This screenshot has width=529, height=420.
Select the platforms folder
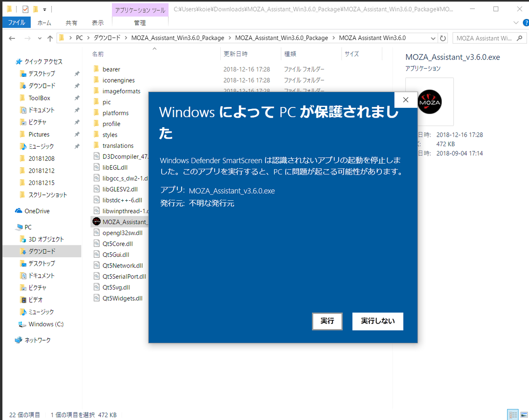(x=116, y=113)
